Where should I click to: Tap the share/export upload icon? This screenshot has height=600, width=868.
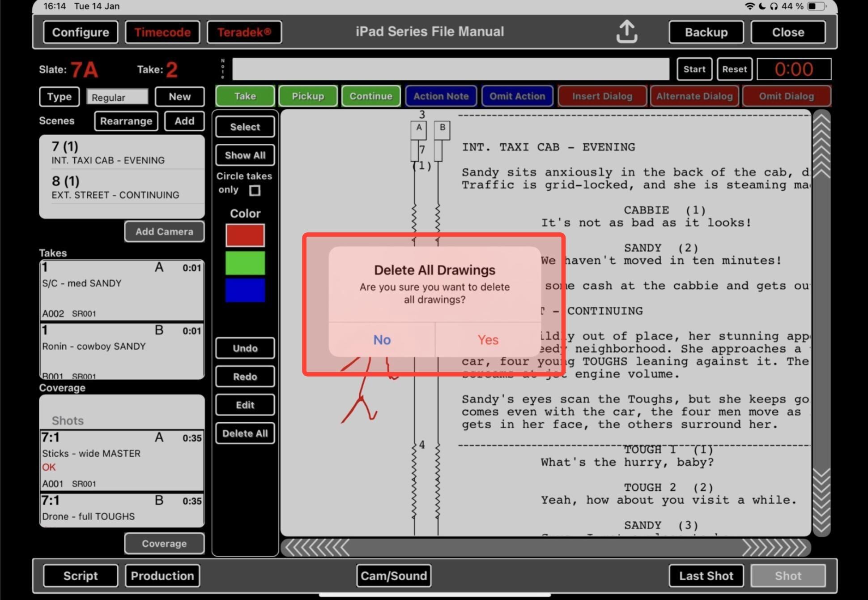(626, 32)
